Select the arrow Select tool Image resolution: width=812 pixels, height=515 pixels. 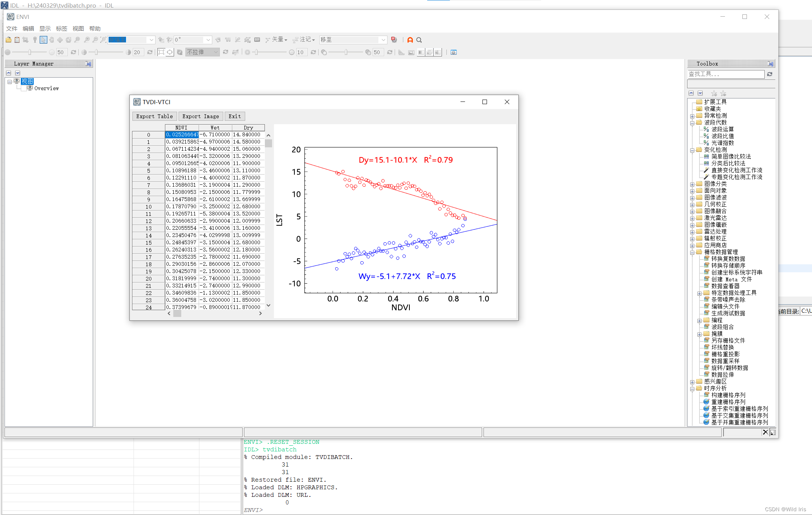tap(43, 40)
